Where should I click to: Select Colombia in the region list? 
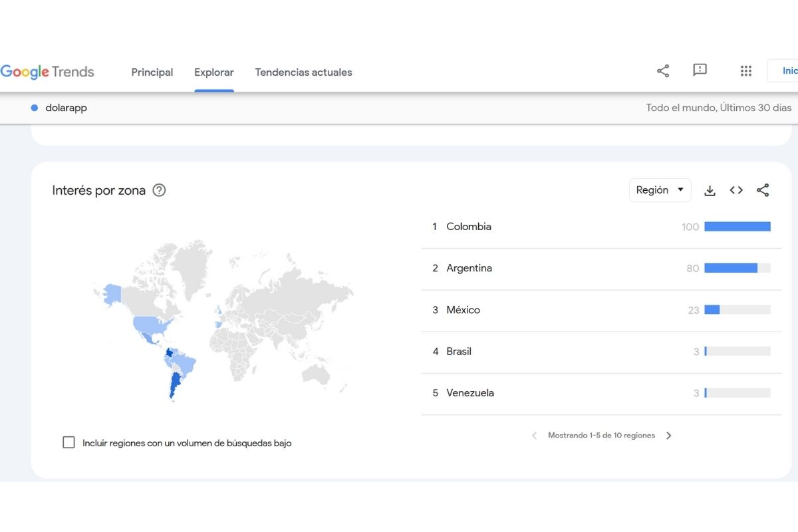coord(469,227)
